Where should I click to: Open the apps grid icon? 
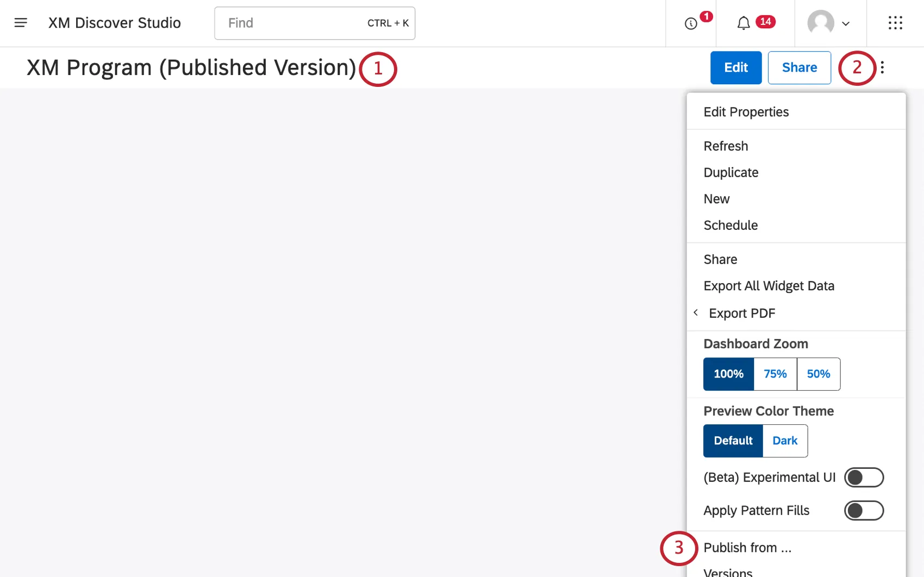pos(895,23)
